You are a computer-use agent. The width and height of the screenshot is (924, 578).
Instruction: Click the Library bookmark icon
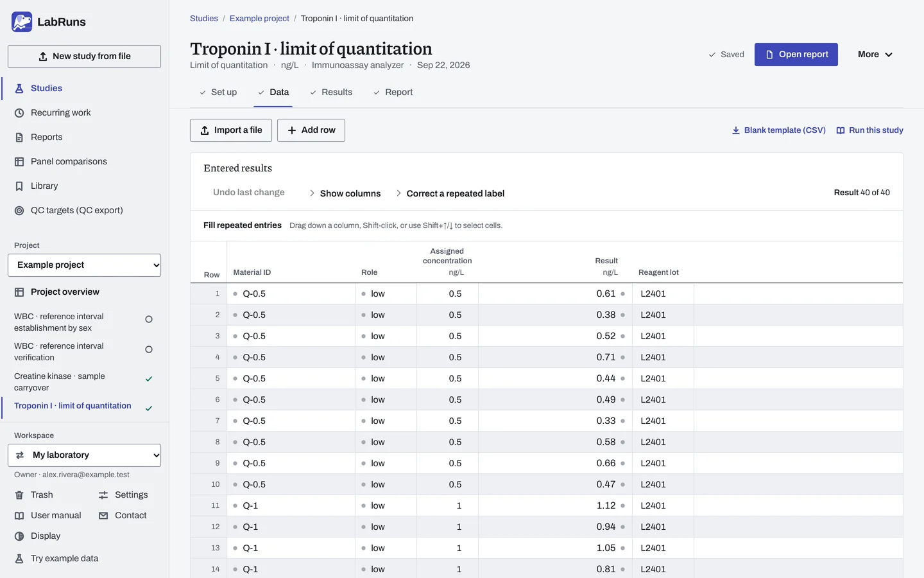tap(19, 186)
